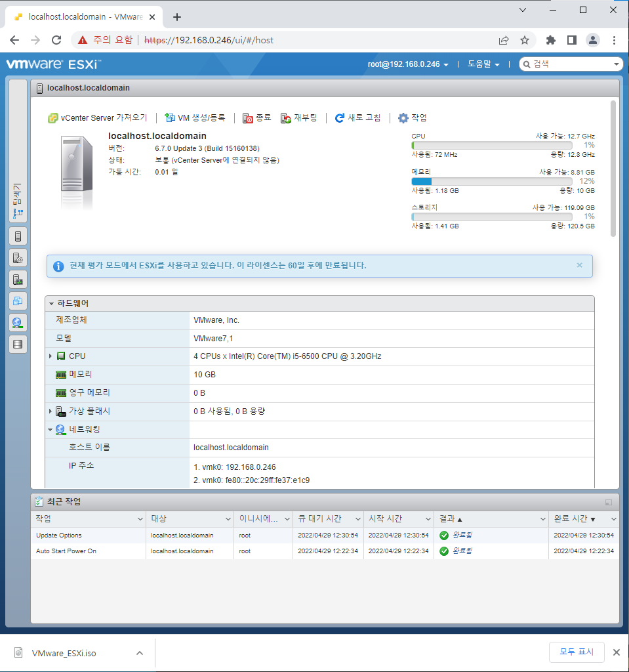Bookmark this page with star icon
This screenshot has width=629, height=672.
[525, 40]
